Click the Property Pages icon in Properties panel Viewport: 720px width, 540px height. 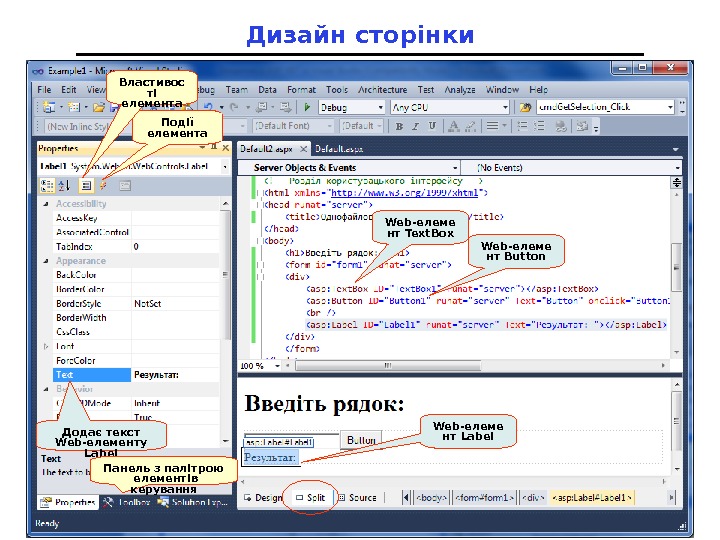point(125,186)
